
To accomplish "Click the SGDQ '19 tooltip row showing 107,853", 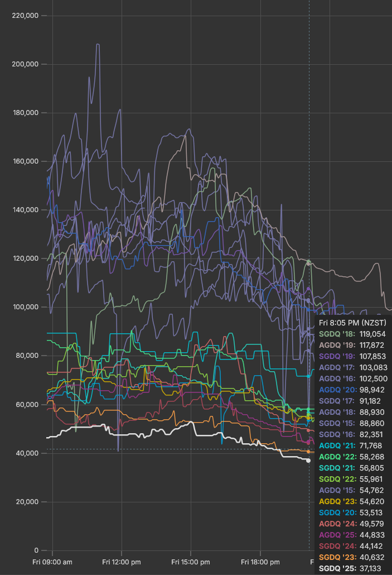I will click(x=352, y=356).
